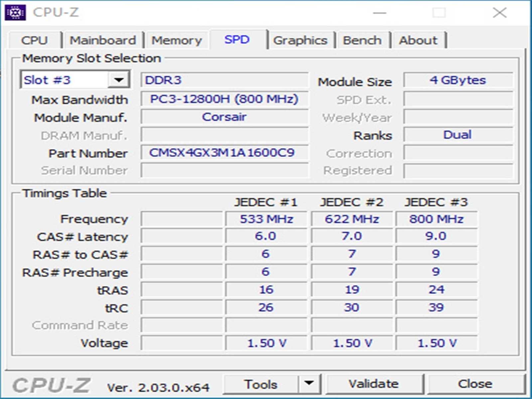Click JEDEC #3 voltage 1.50 V
This screenshot has height=399, width=532.
tap(437, 343)
